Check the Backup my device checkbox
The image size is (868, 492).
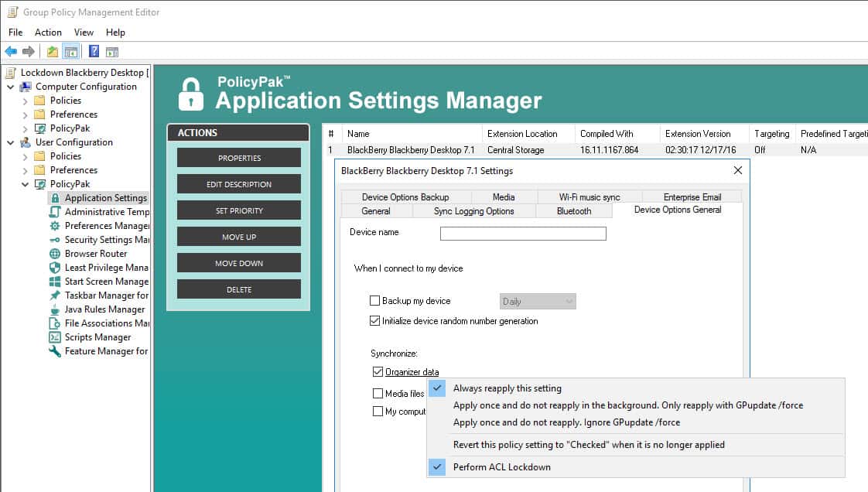pyautogui.click(x=374, y=300)
